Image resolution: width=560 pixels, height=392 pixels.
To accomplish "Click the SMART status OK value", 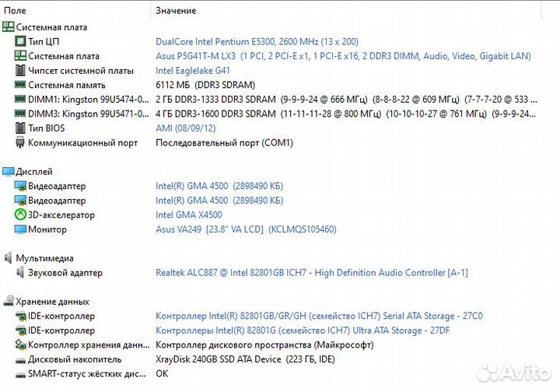I will click(x=162, y=374).
